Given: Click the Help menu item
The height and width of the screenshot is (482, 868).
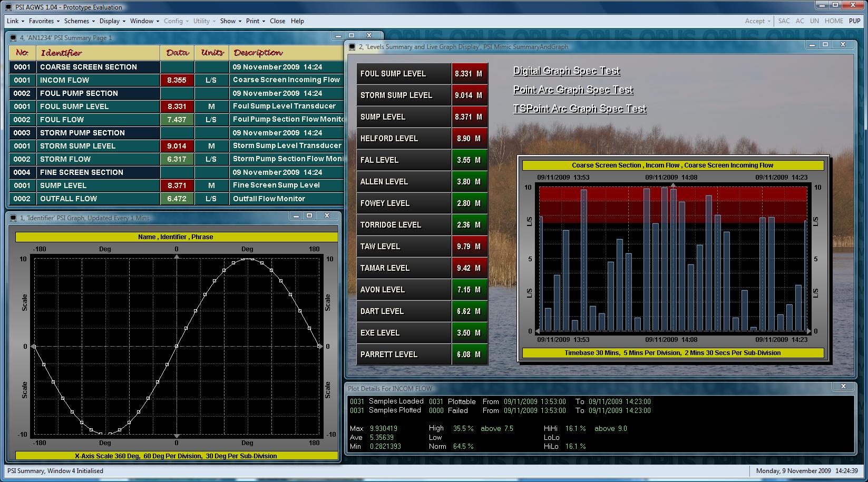Looking at the screenshot, I should coord(297,21).
